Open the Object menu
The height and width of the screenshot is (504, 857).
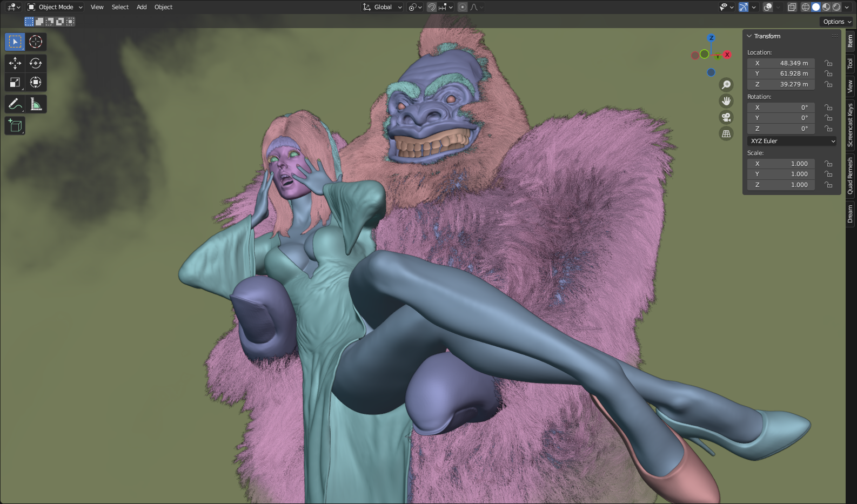[163, 7]
